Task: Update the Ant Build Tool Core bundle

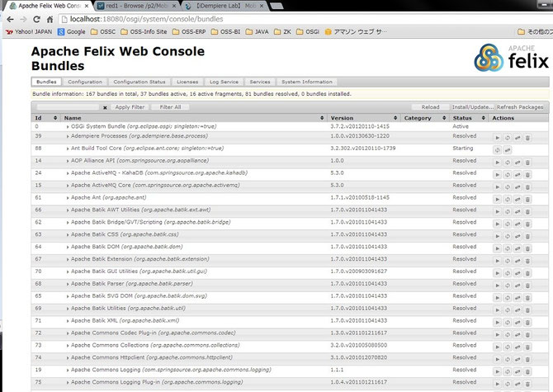Action: point(507,150)
